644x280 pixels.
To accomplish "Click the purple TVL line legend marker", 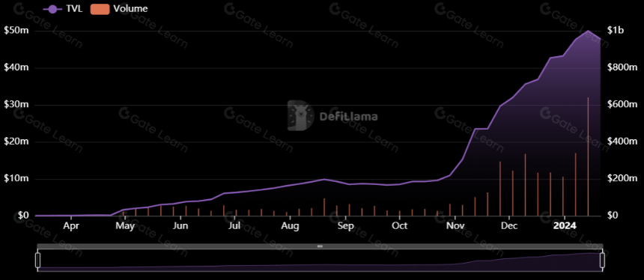I will [52, 9].
